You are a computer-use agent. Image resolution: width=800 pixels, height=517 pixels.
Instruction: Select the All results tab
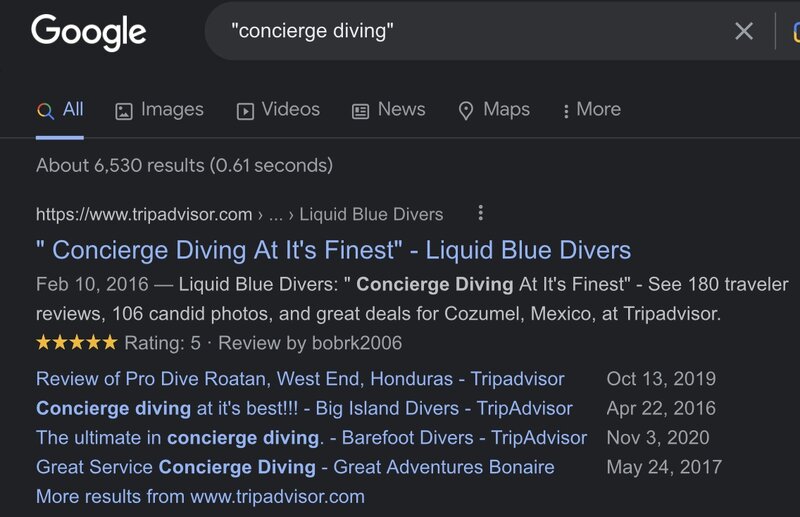click(60, 110)
